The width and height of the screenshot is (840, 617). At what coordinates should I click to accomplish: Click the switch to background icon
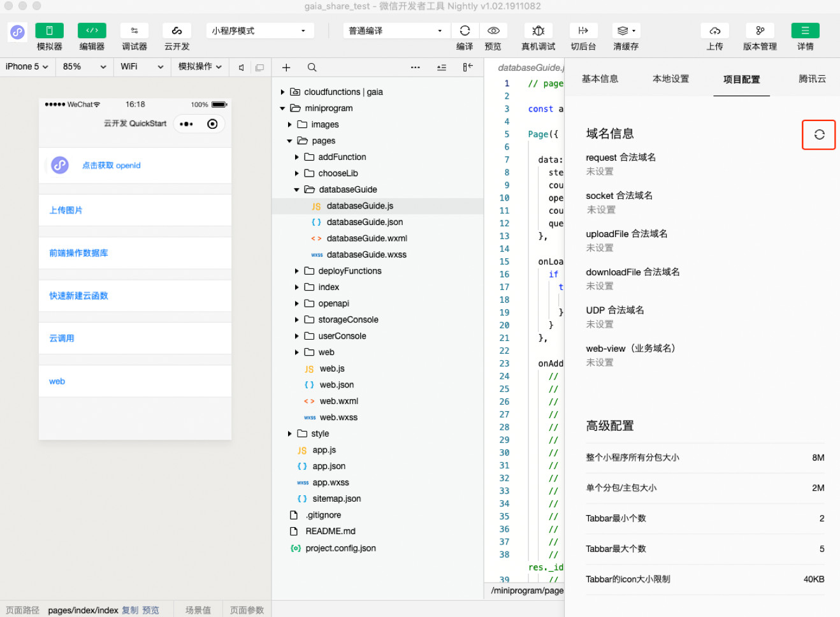pyautogui.click(x=583, y=31)
